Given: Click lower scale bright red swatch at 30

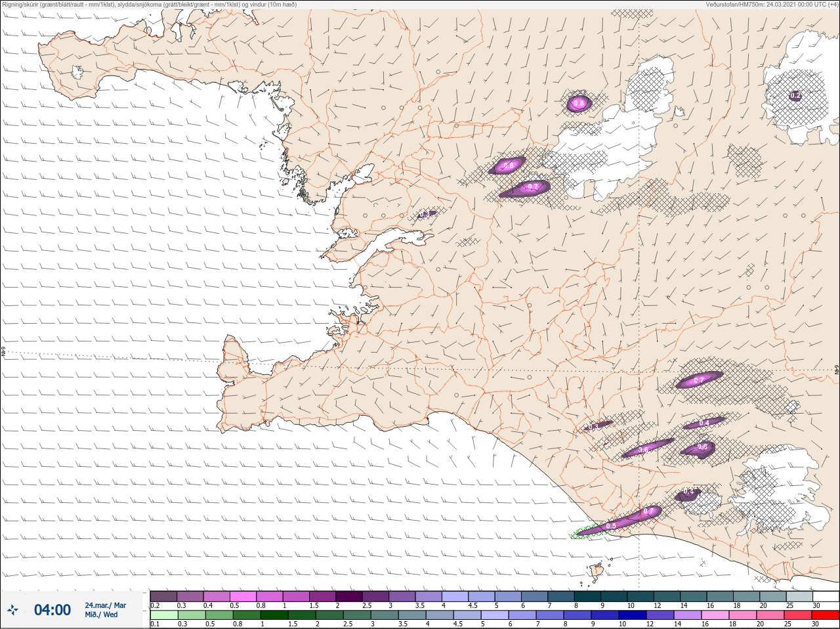Looking at the screenshot, I should click(x=826, y=615).
